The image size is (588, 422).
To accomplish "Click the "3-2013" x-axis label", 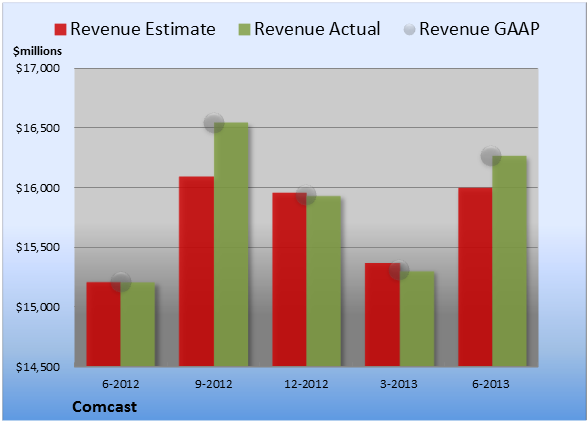I will click(x=399, y=384).
